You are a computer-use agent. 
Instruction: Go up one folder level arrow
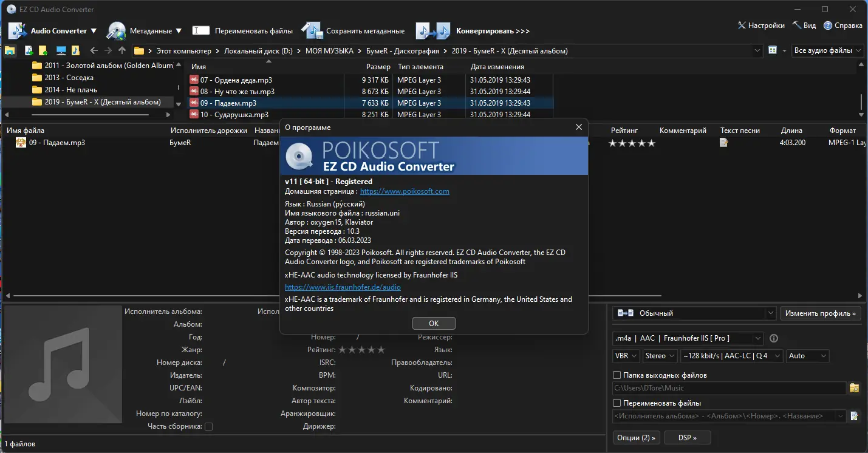pos(122,51)
